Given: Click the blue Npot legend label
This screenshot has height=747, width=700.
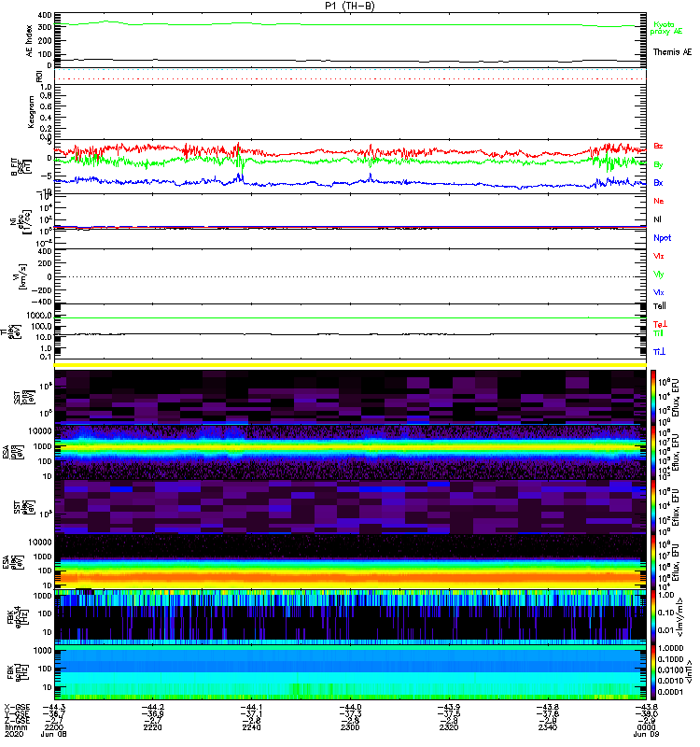Looking at the screenshot, I should tap(662, 238).
